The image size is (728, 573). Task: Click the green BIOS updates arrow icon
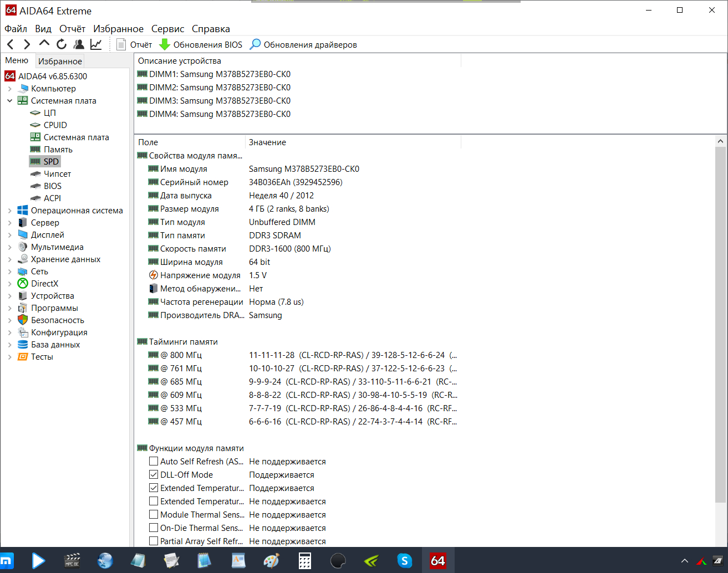165,44
